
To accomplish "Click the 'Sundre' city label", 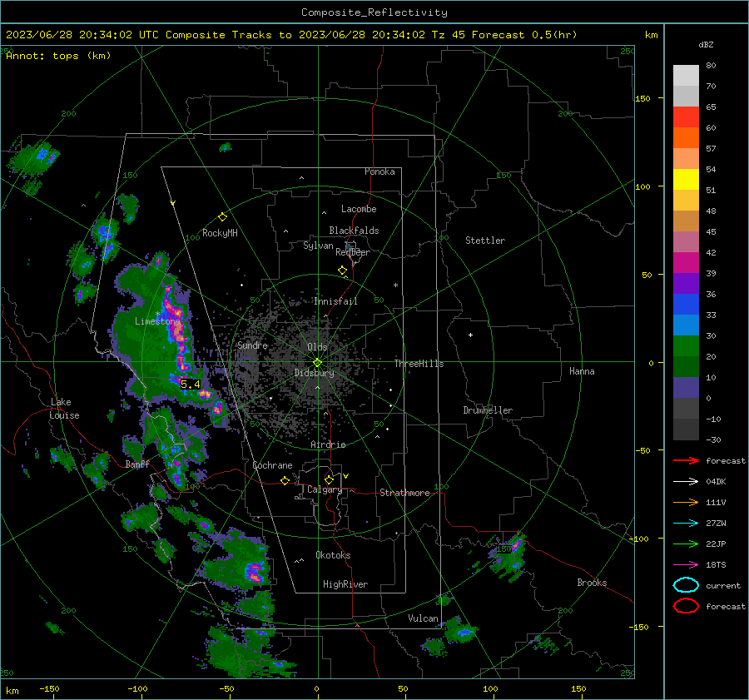I will 252,345.
